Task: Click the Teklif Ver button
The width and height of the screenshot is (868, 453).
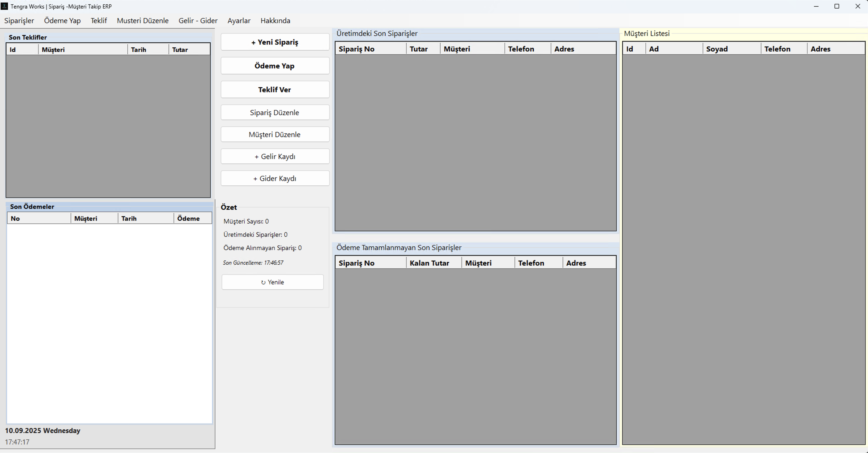Action: [x=275, y=90]
